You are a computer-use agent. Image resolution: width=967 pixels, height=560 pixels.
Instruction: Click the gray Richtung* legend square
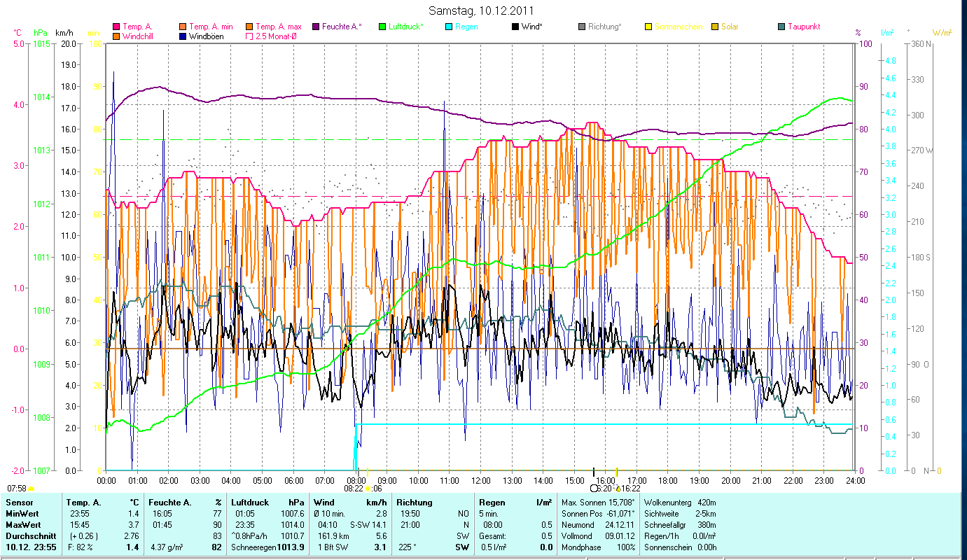point(582,27)
